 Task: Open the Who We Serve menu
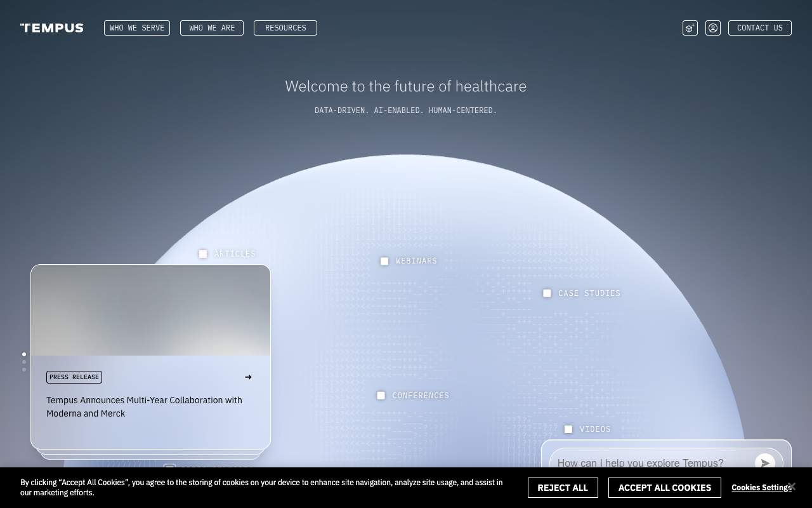point(137,28)
